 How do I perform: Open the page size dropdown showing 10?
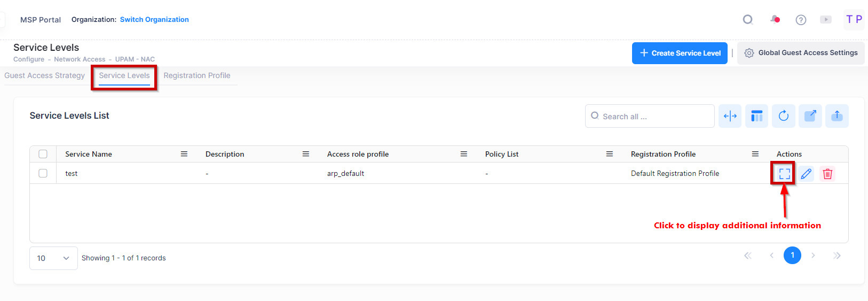click(53, 258)
